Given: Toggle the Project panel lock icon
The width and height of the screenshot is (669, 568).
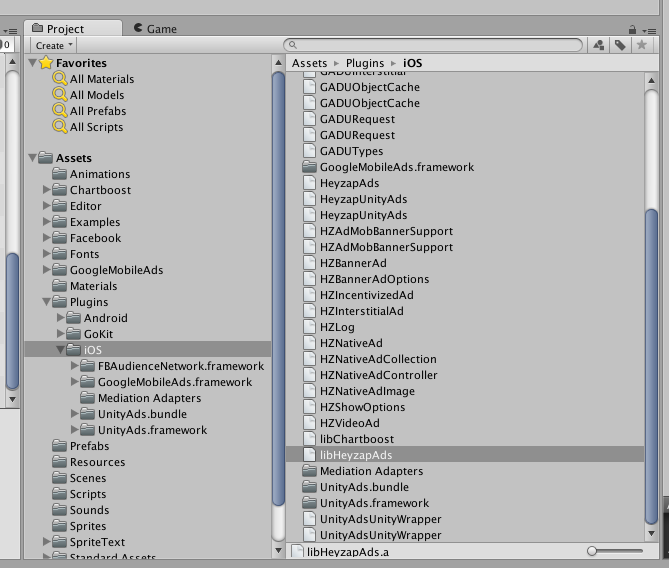Looking at the screenshot, I should point(632,29).
